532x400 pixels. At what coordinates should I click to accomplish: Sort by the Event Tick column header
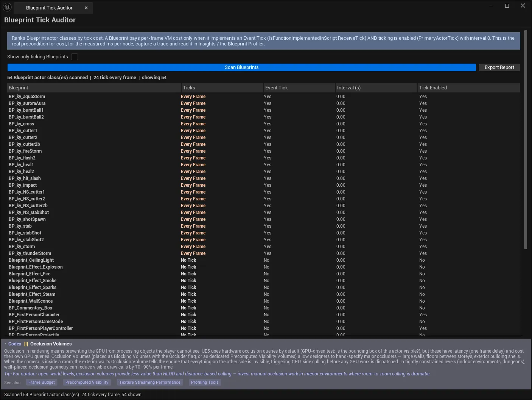point(299,87)
